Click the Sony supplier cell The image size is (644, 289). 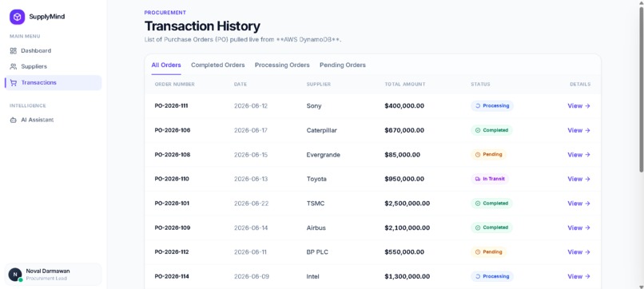314,106
